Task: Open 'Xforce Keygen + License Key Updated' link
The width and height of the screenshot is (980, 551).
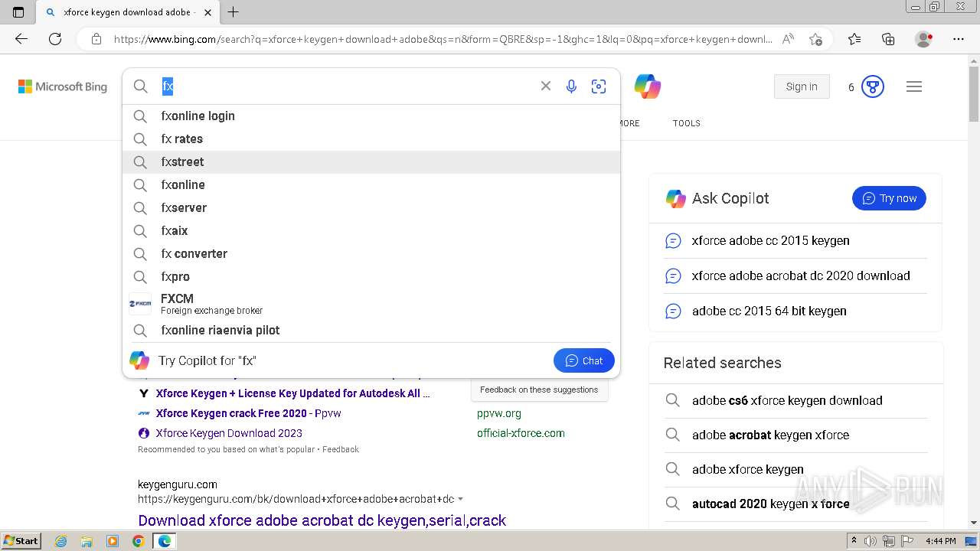Action: click(x=292, y=393)
